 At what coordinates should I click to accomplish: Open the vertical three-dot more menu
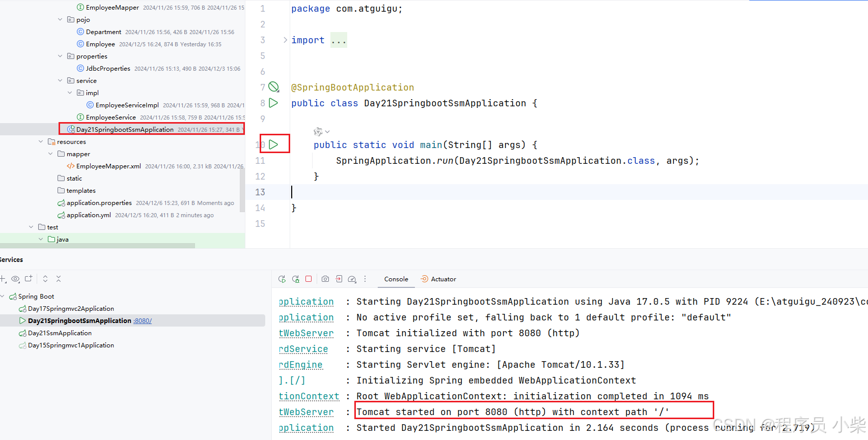(365, 279)
